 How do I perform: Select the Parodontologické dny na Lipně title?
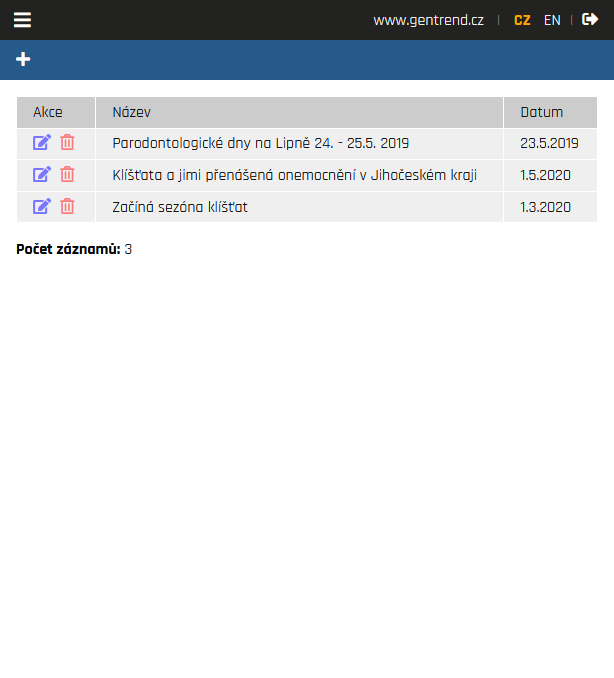click(260, 143)
